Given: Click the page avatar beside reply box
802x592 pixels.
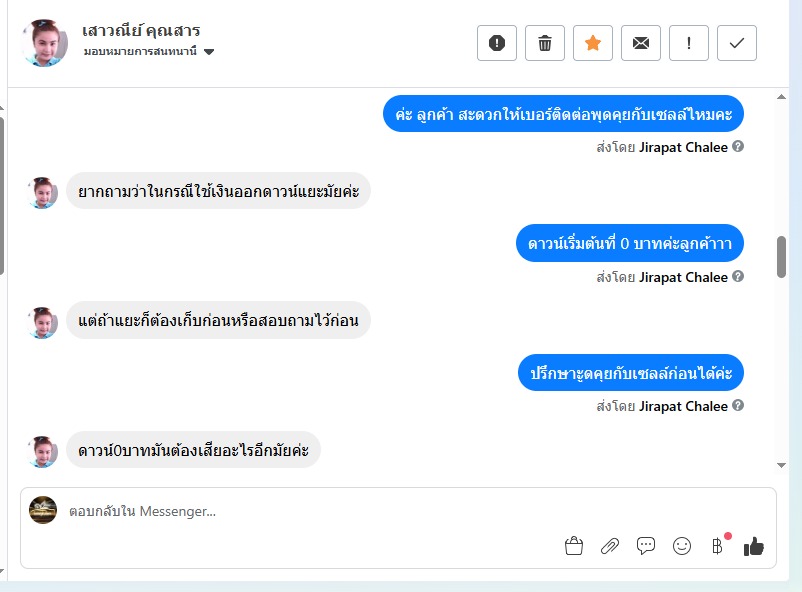Looking at the screenshot, I should coord(43,510).
